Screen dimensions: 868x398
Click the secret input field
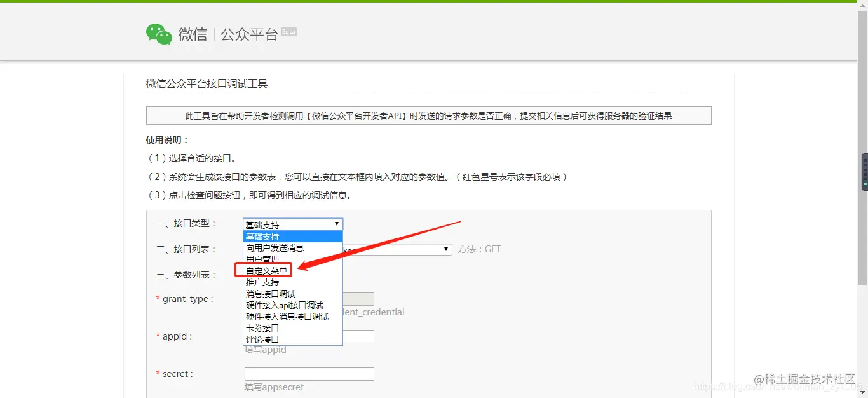coord(309,374)
